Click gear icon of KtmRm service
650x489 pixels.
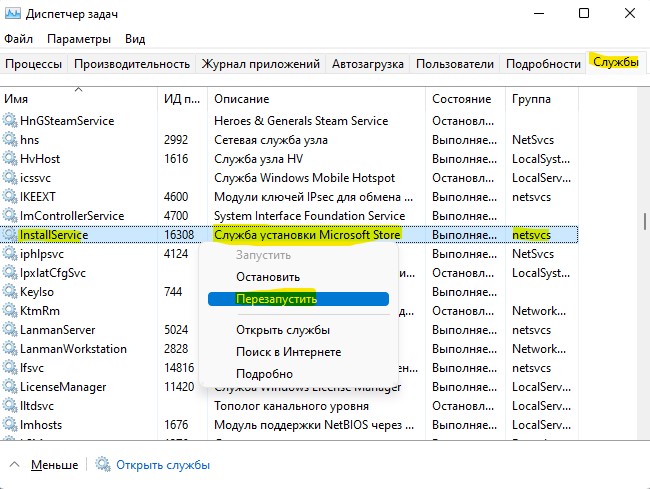[10, 310]
